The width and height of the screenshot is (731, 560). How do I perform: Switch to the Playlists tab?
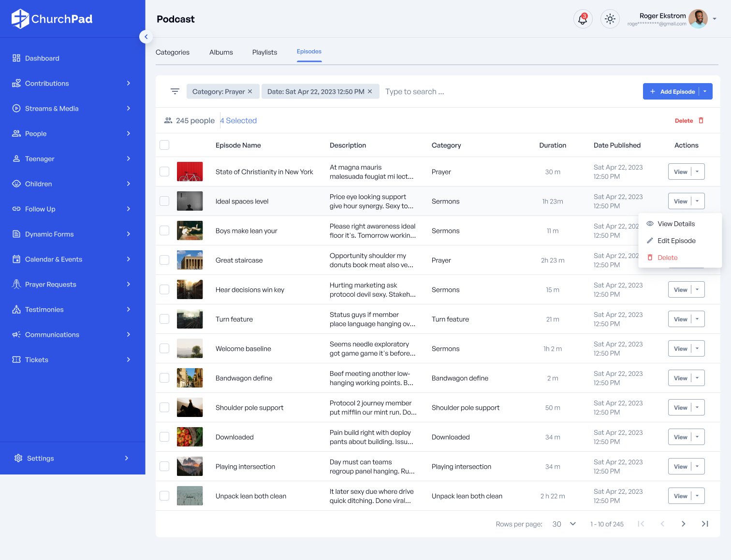click(264, 52)
